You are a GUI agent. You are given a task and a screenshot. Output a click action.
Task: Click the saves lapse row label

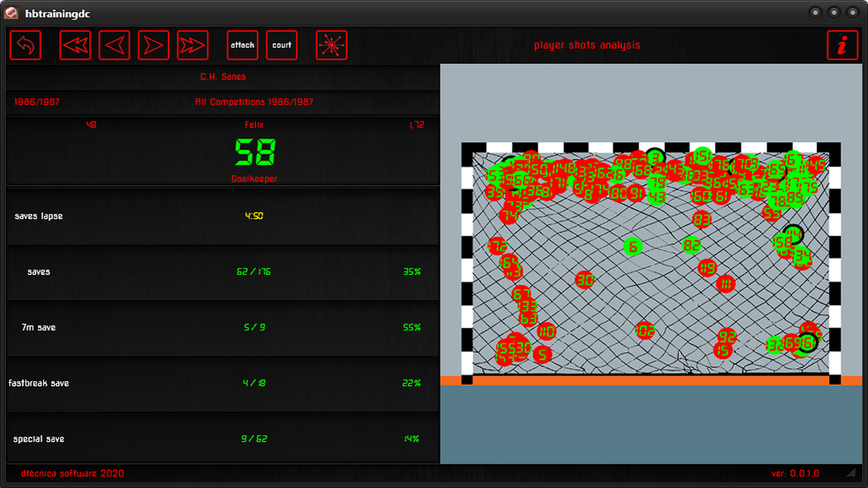click(x=38, y=216)
